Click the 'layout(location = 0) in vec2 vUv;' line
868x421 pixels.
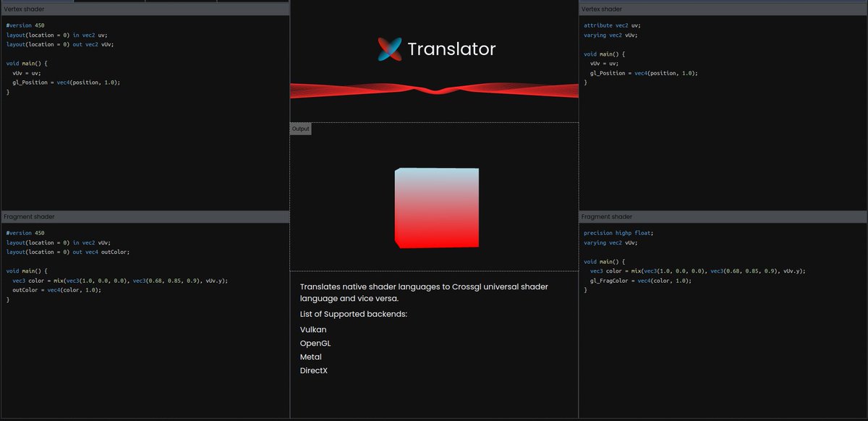pyautogui.click(x=58, y=242)
